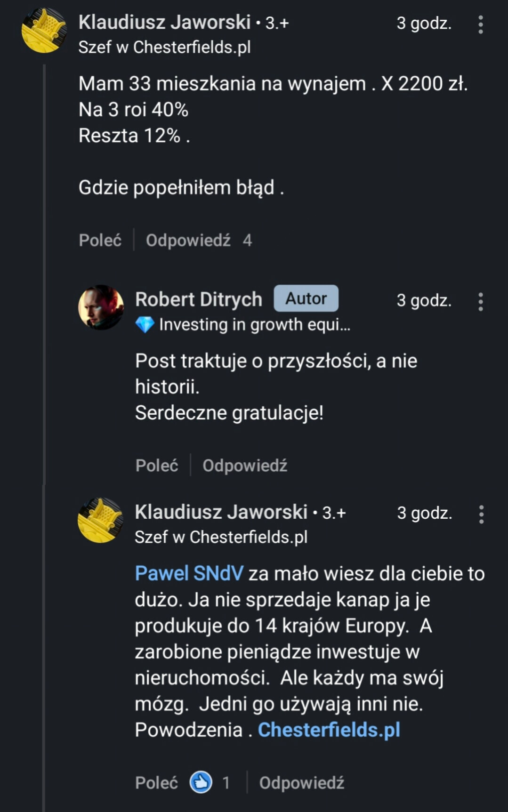Open three-dot menu on the last reply
Viewport: 508px width, 812px height.
[x=481, y=515]
